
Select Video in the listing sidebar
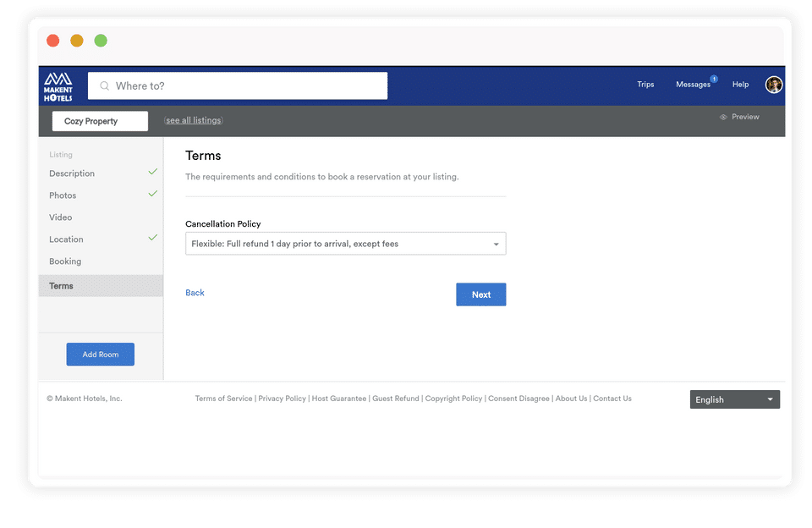(x=61, y=217)
